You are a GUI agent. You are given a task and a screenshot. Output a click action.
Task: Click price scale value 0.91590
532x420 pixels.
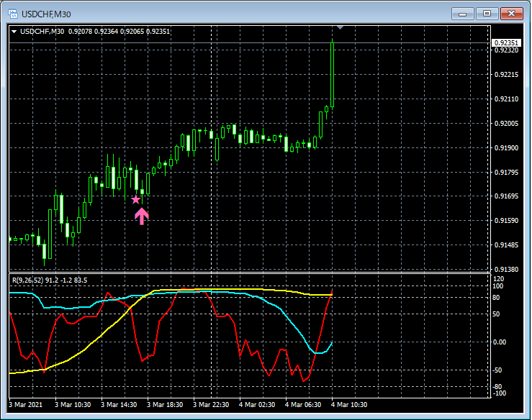pyautogui.click(x=507, y=220)
